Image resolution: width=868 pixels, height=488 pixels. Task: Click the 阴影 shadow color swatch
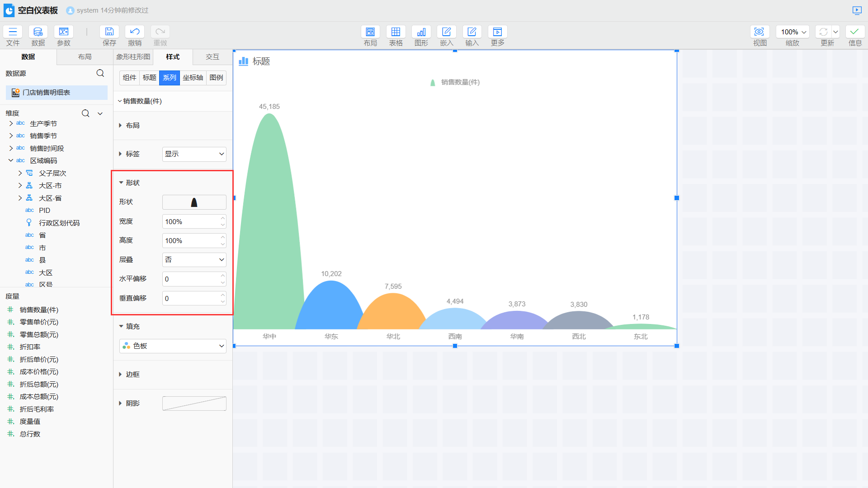pyautogui.click(x=194, y=404)
